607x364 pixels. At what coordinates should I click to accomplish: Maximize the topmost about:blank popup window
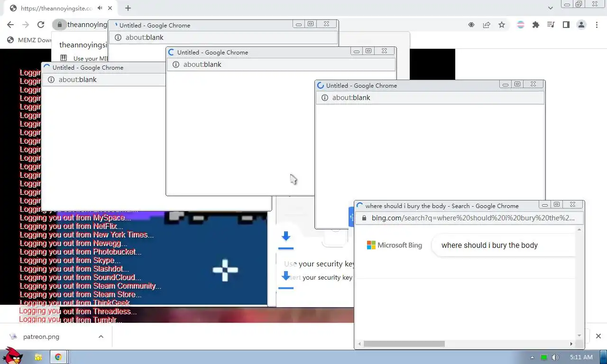click(x=311, y=24)
